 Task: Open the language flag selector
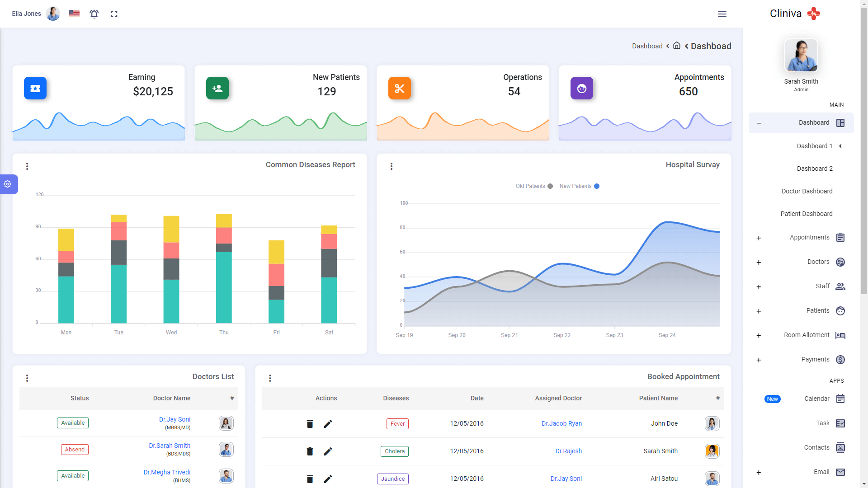pos(74,14)
